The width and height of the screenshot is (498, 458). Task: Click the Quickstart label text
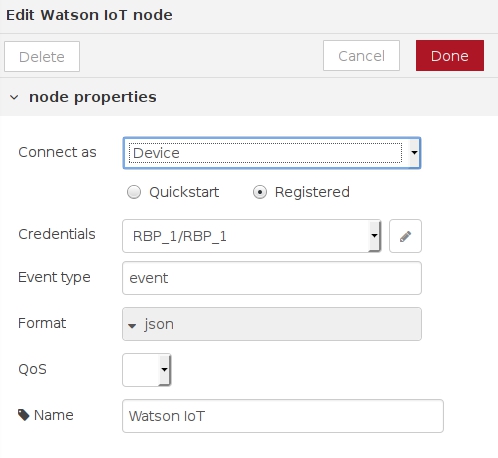[x=184, y=192]
